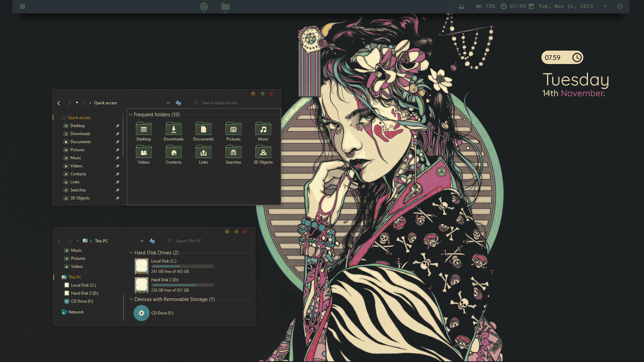The height and width of the screenshot is (362, 644).
Task: Collapse the Frequent folders section
Action: click(x=130, y=114)
